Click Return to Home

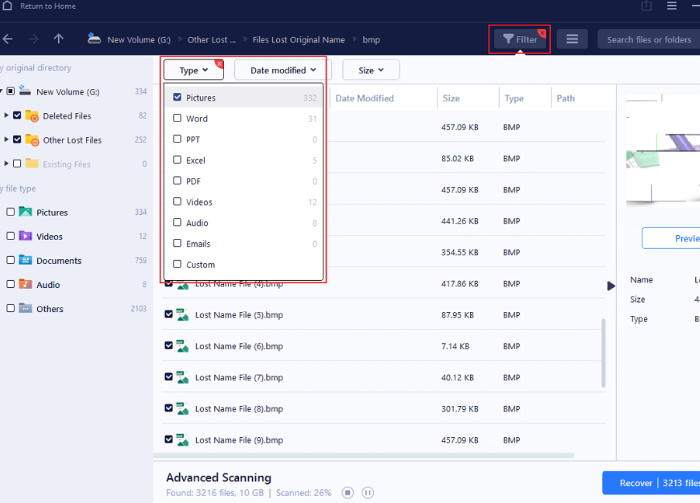coord(43,6)
